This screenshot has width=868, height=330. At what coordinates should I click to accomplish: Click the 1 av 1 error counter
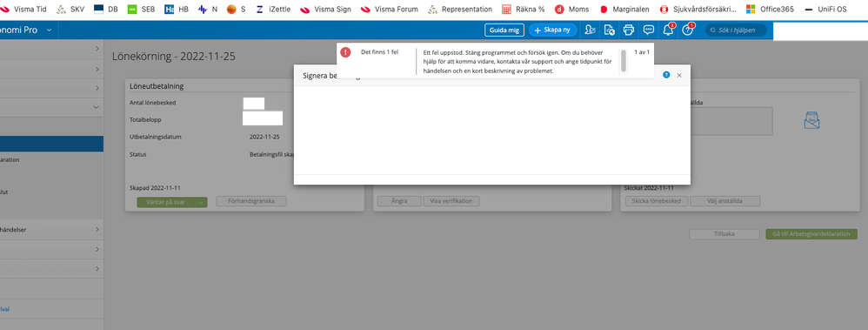(x=642, y=52)
